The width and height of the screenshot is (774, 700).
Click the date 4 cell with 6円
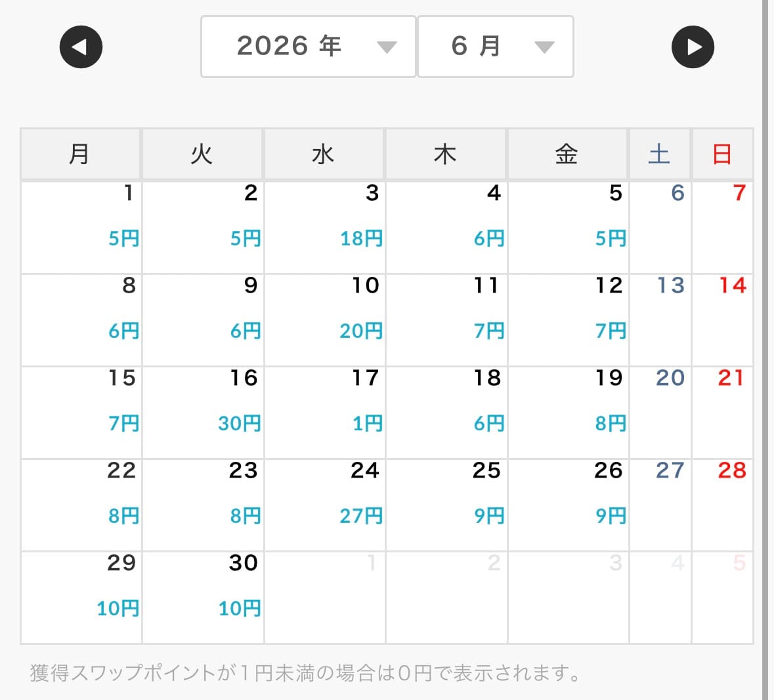(x=446, y=228)
